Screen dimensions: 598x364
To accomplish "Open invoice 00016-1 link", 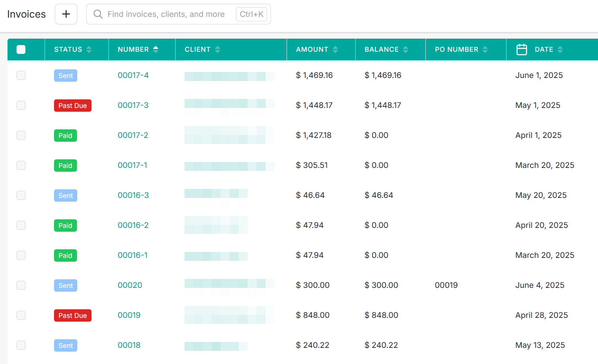I will (132, 255).
